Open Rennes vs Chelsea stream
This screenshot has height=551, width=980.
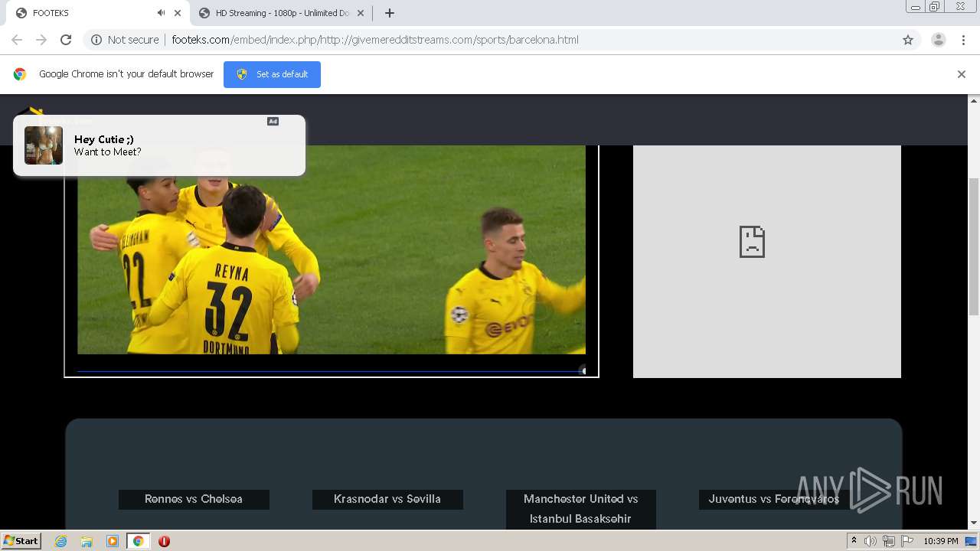pos(194,499)
